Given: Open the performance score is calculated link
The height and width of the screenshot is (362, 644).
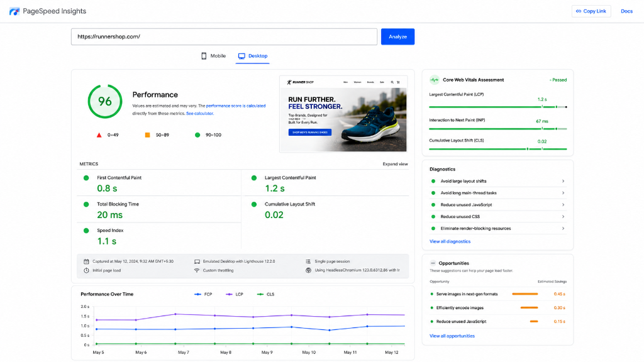Looking at the screenshot, I should [236, 106].
